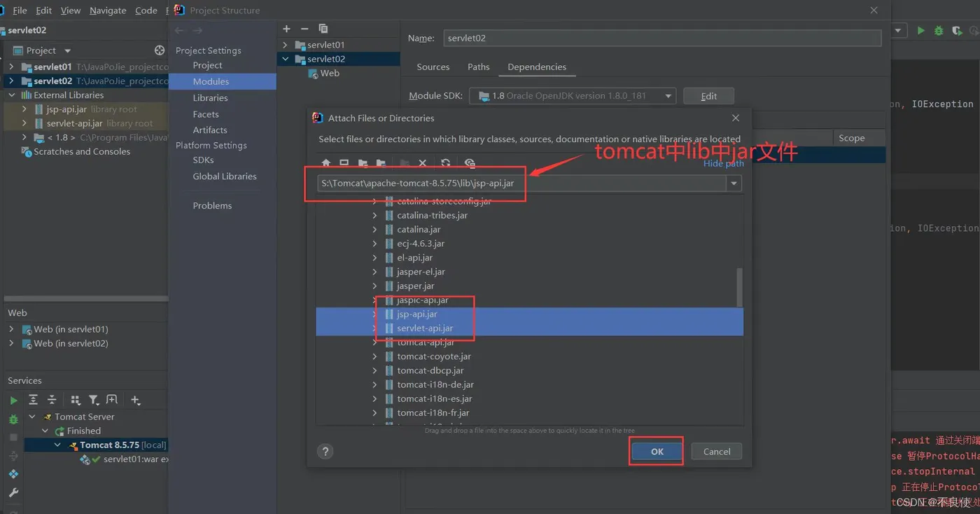Collapse all nodes in Services toolbar
The width and height of the screenshot is (980, 514).
[51, 400]
